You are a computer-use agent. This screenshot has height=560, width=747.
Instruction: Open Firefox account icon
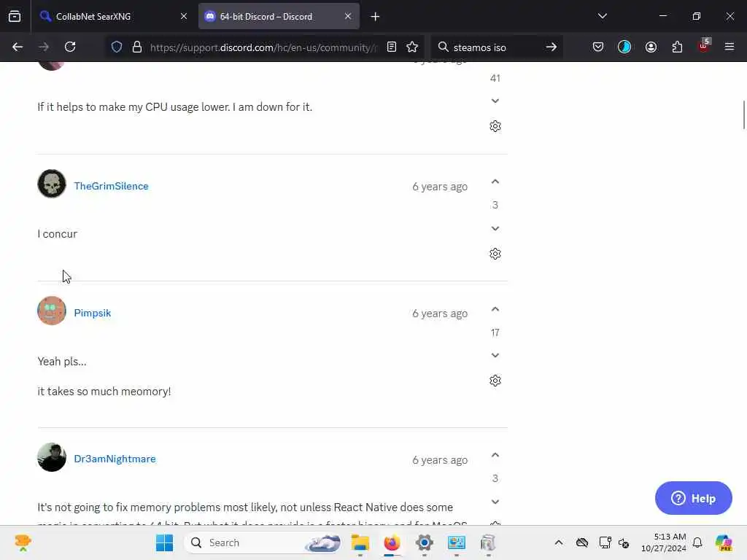click(x=651, y=47)
